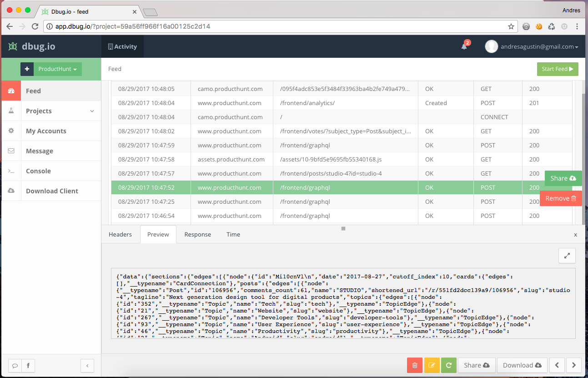Open the notifications bell with badge 2

[464, 45]
